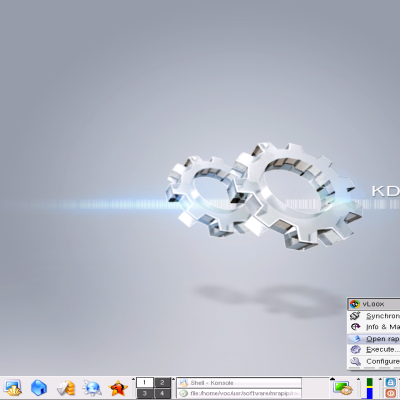The width and height of the screenshot is (400, 400).
Task: Click the gear icon beside Execute
Action: coord(355,350)
